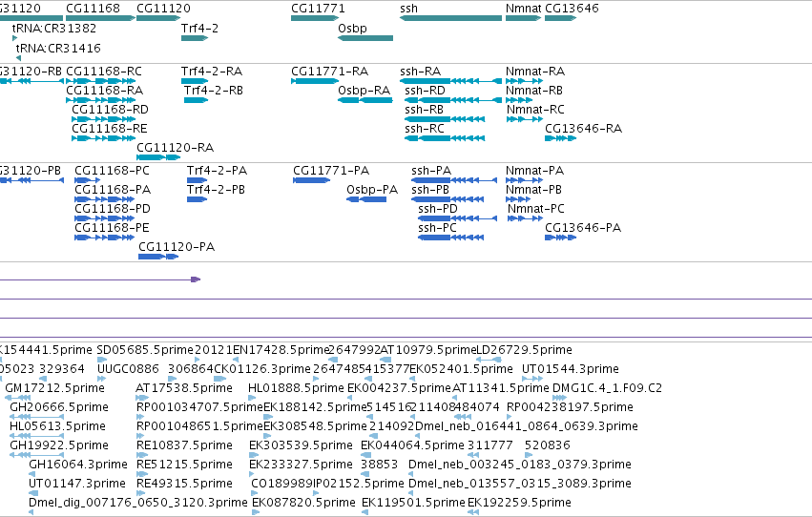The width and height of the screenshot is (812, 517).
Task: Click transcript CG11168-RD
Action: coord(110,109)
